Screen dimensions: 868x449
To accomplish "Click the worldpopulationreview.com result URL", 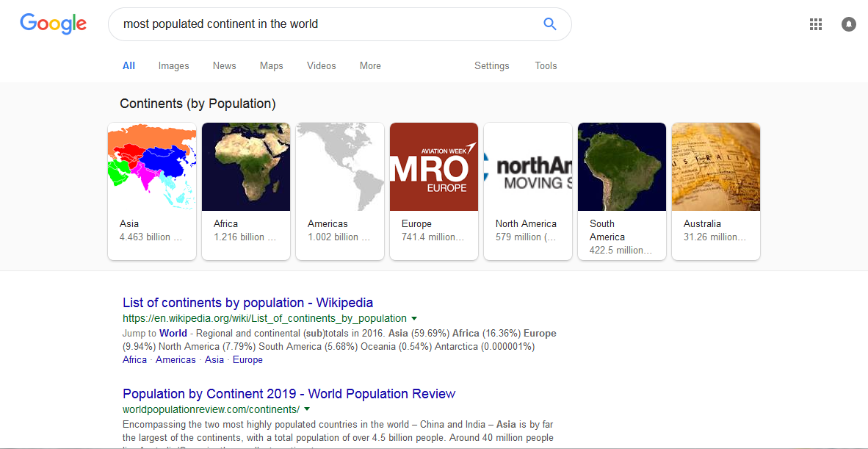I will pyautogui.click(x=211, y=410).
